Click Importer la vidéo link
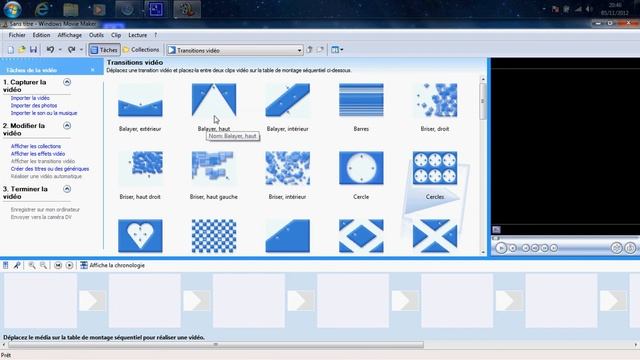Viewport: 640px width, 360px height. click(30, 98)
